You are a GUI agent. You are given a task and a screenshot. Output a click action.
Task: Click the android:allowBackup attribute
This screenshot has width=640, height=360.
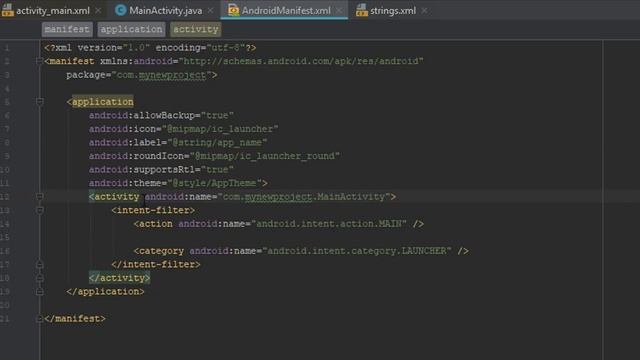point(142,116)
